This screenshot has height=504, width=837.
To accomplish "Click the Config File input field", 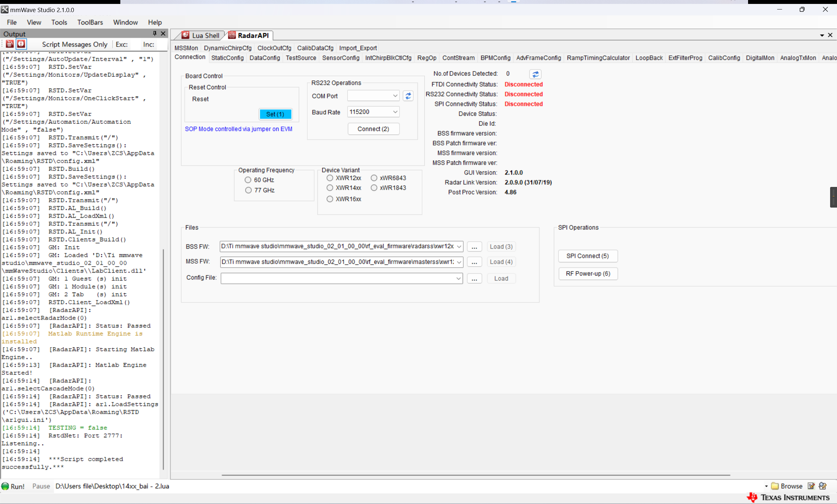I will click(x=338, y=278).
